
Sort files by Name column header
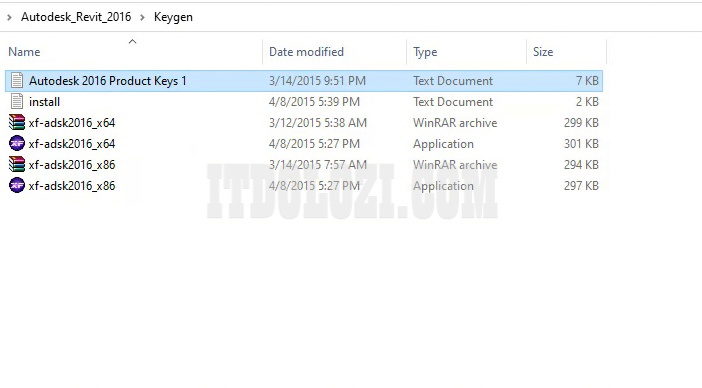pyautogui.click(x=24, y=52)
